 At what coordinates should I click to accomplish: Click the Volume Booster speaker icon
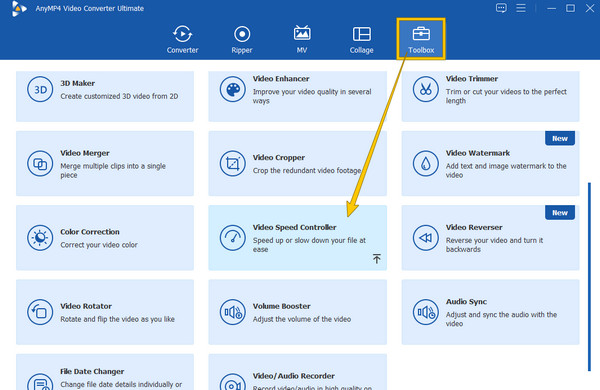[233, 312]
